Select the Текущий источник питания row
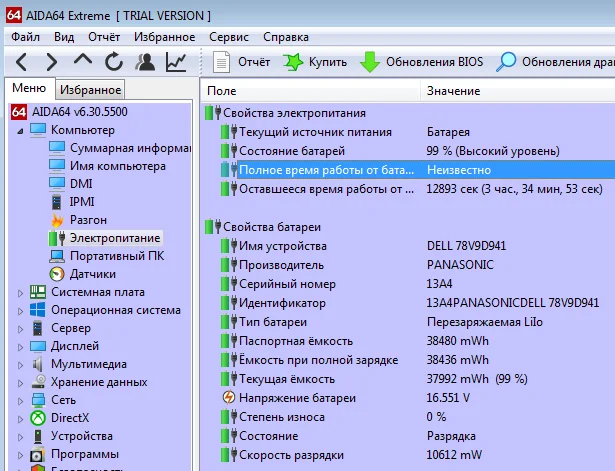 point(408,132)
